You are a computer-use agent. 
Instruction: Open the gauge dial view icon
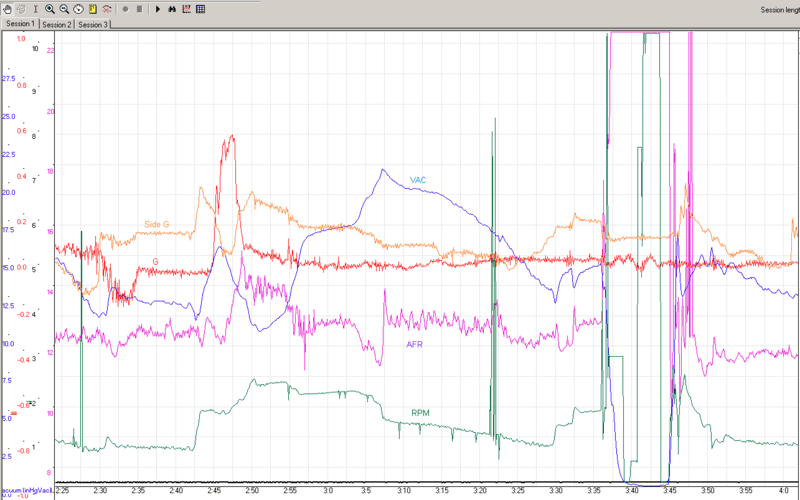tap(78, 9)
